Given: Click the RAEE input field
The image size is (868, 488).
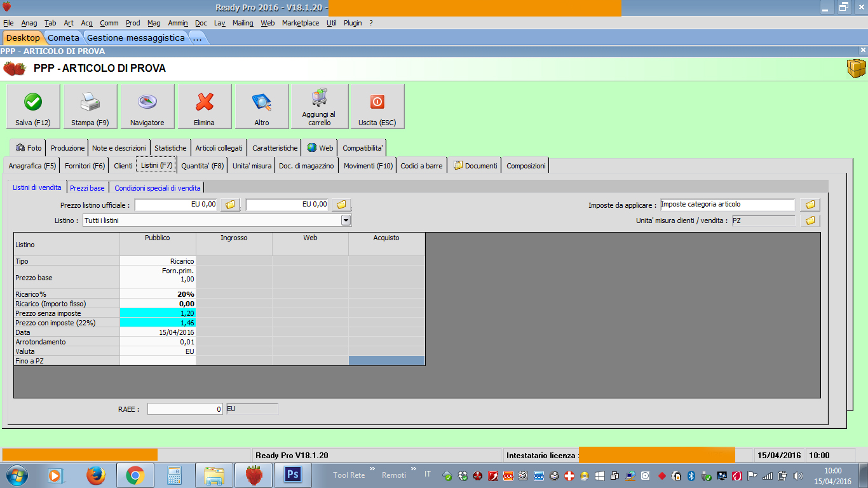Looking at the screenshot, I should [x=185, y=409].
